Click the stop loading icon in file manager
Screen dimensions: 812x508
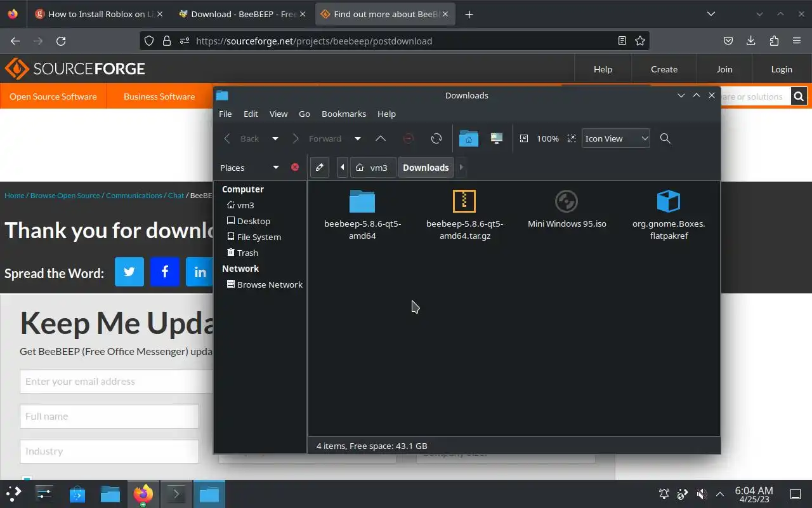click(409, 138)
